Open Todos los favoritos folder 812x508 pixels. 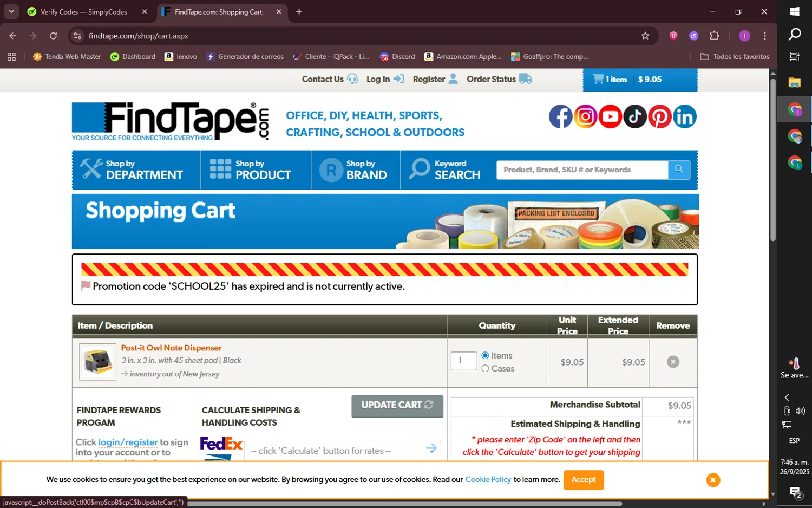point(735,56)
